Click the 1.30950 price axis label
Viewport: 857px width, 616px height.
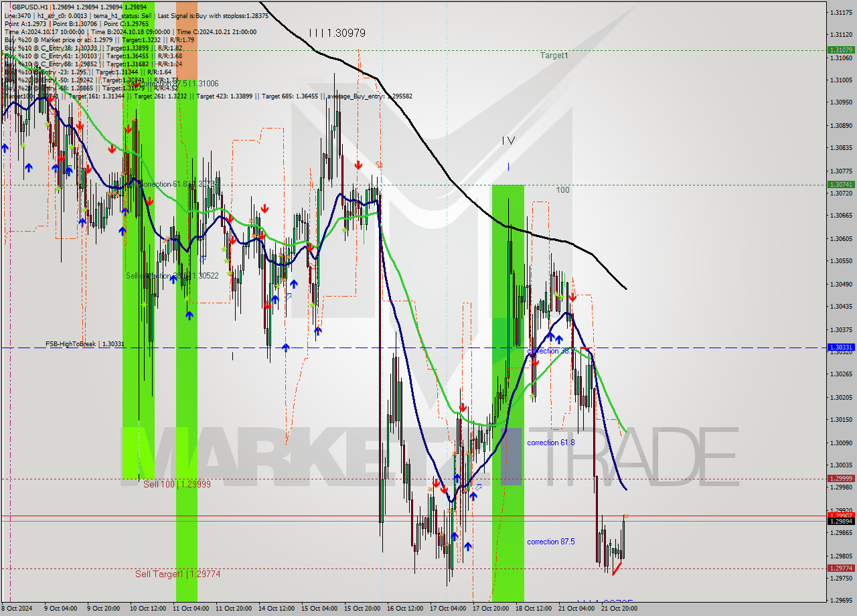click(x=841, y=102)
